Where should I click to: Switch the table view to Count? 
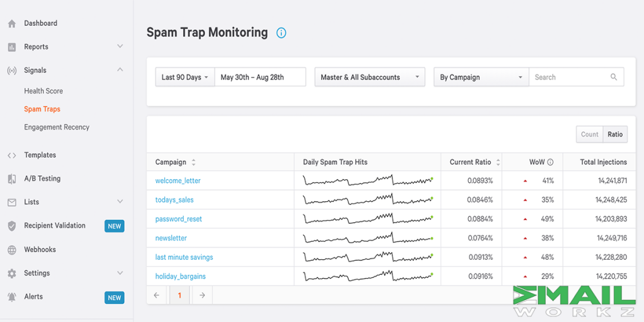pos(589,134)
